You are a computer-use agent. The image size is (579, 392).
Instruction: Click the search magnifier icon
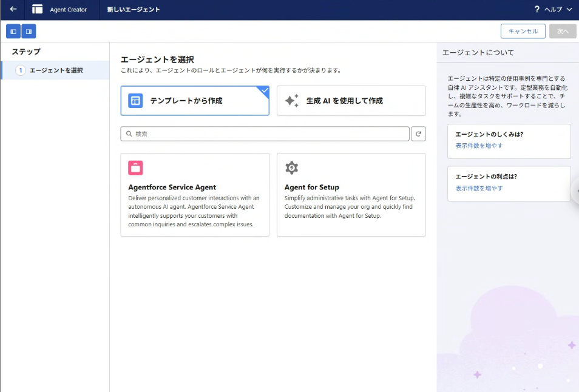click(x=129, y=133)
